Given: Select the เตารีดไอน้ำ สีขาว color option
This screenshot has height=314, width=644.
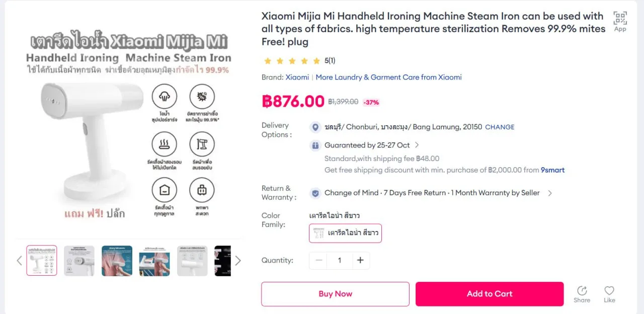Looking at the screenshot, I should (345, 233).
